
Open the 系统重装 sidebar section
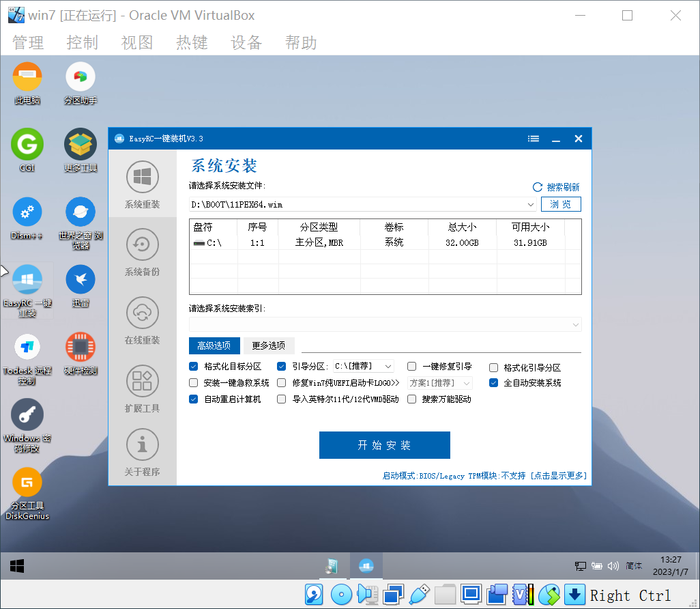[143, 184]
